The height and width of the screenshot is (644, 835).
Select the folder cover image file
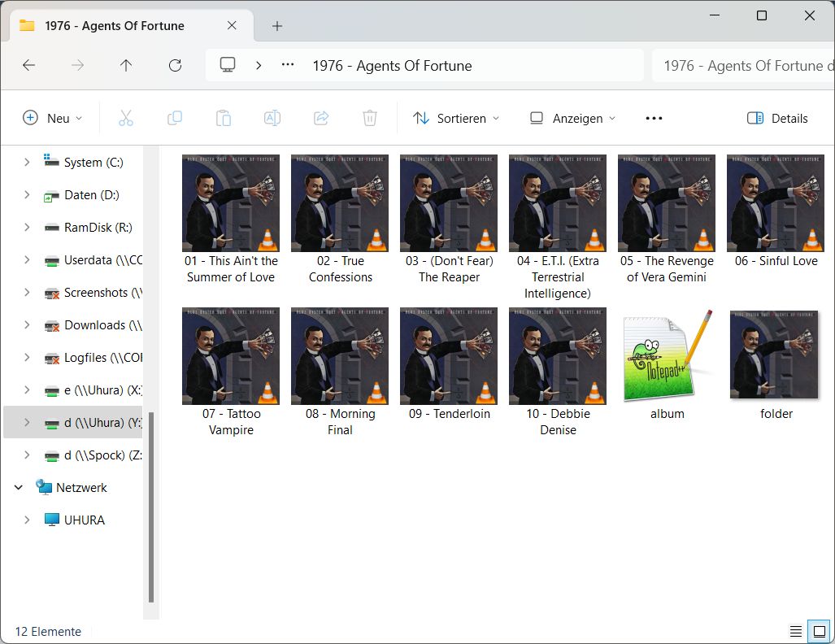pyautogui.click(x=776, y=365)
